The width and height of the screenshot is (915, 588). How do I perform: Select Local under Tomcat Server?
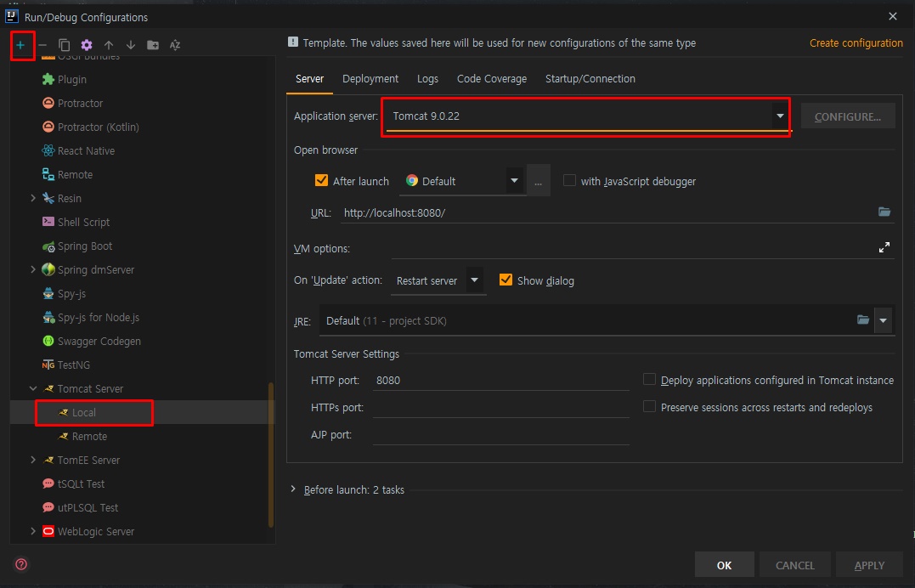83,413
